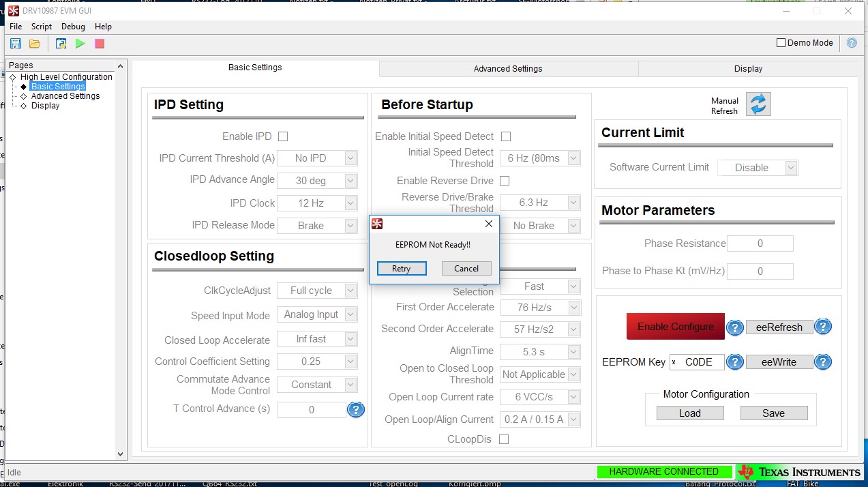
Task: Open Open Loop Current rate dropdown
Action: (540, 397)
